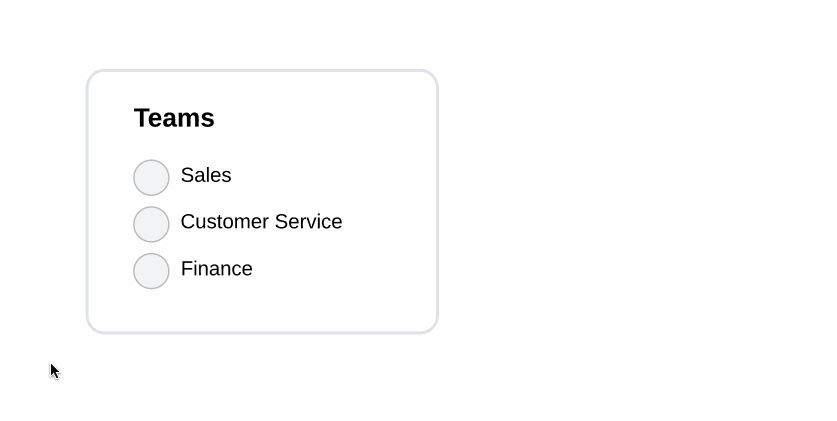Choose Customer Service as the team

[151, 224]
